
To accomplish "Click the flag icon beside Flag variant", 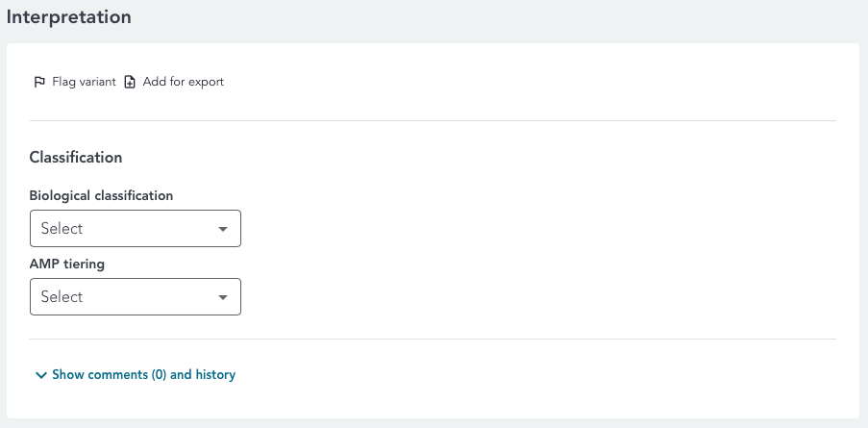I will [x=39, y=82].
